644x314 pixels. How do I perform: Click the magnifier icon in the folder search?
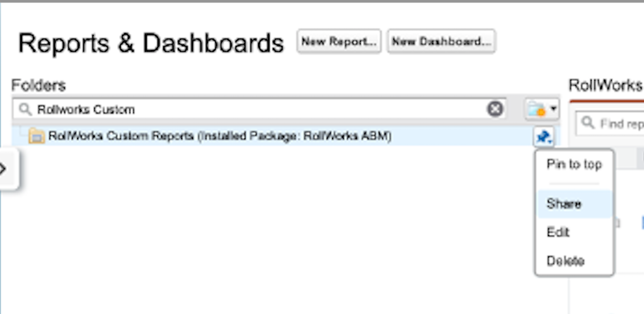25,110
